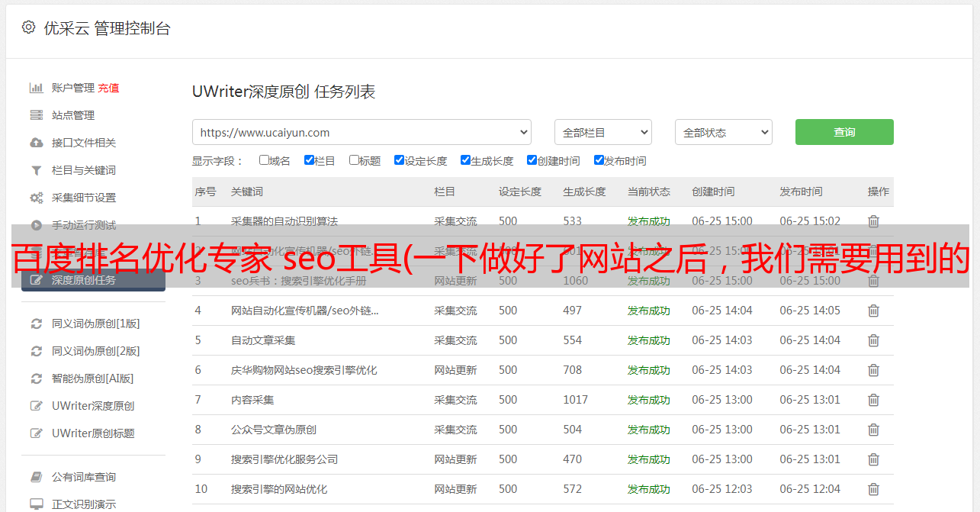Delete the 内容采集 task
980x512 pixels.
[874, 400]
